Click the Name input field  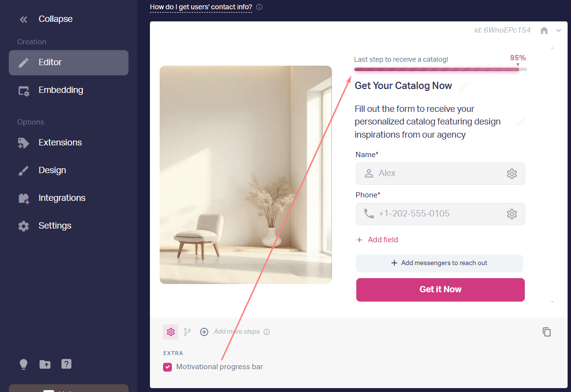tap(440, 174)
